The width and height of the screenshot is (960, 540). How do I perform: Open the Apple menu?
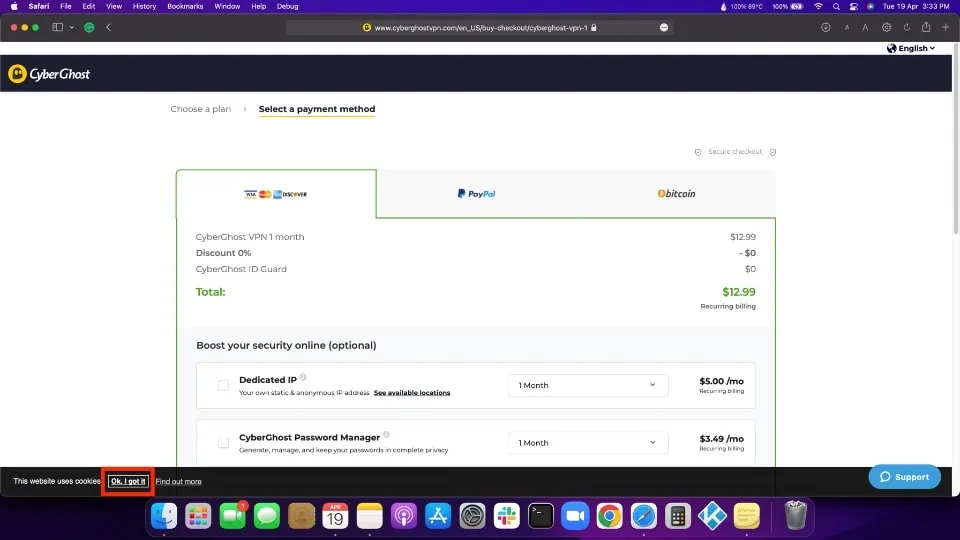pos(14,6)
